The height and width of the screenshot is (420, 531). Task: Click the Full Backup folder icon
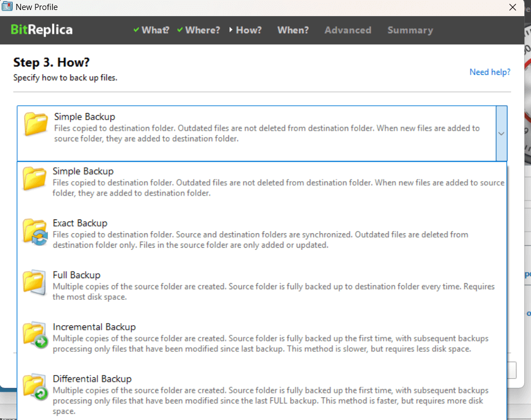[x=35, y=282]
